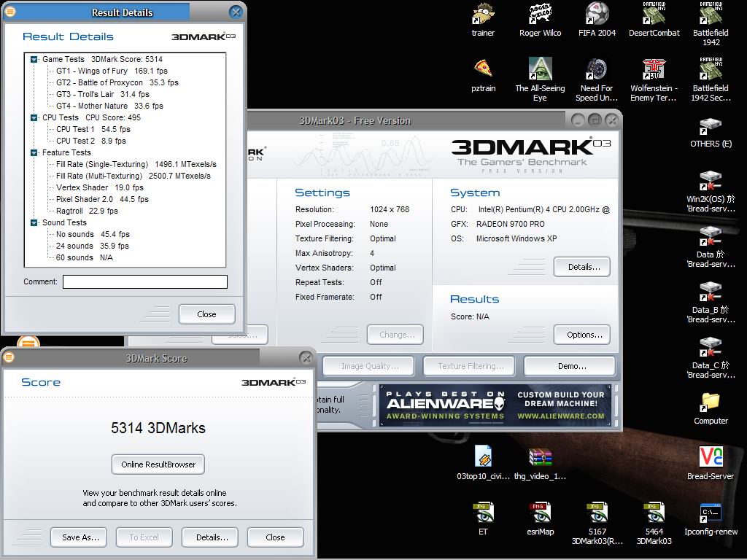Collapse the CPU Tests tree node
747x560 pixels.
pos(34,117)
